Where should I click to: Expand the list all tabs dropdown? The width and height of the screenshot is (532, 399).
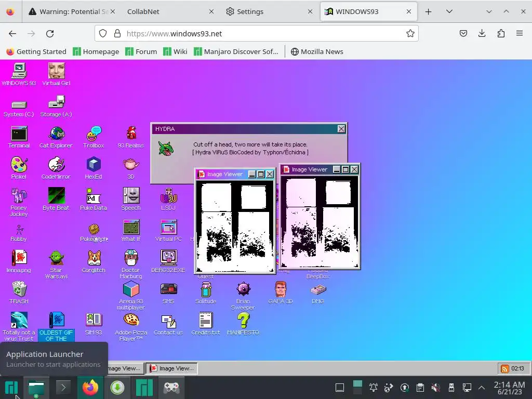(449, 11)
